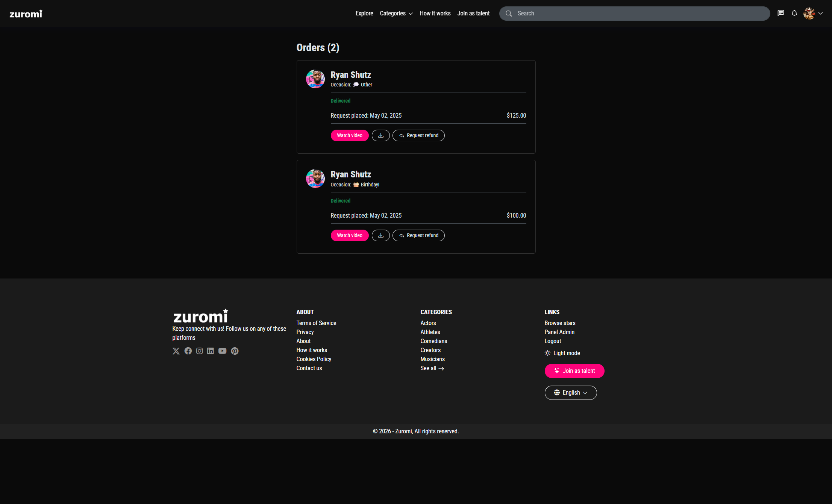The width and height of the screenshot is (832, 504).
Task: Click the Search input field
Action: (639, 14)
